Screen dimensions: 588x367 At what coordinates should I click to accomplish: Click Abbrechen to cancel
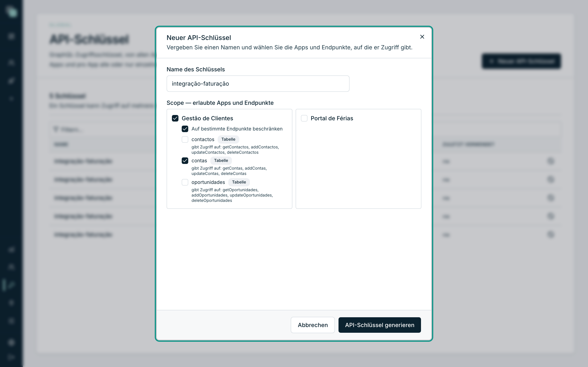pos(313,325)
